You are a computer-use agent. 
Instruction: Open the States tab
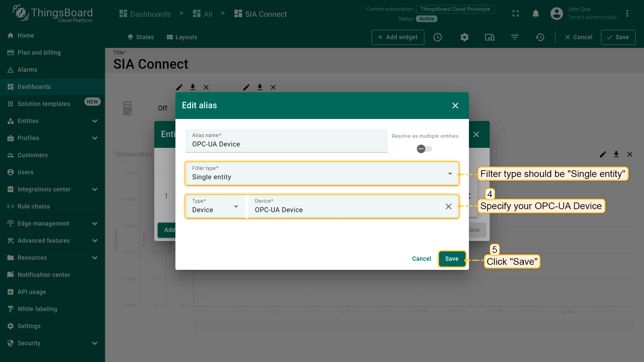point(141,37)
